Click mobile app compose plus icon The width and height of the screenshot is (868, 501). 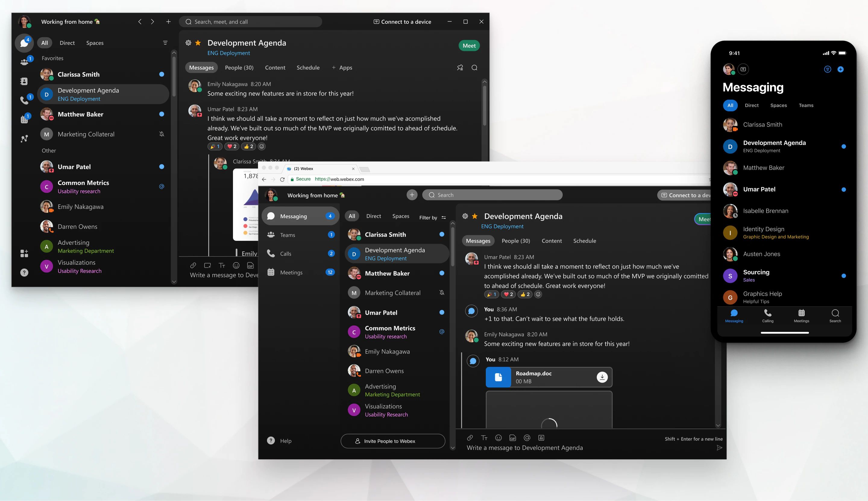tap(840, 69)
